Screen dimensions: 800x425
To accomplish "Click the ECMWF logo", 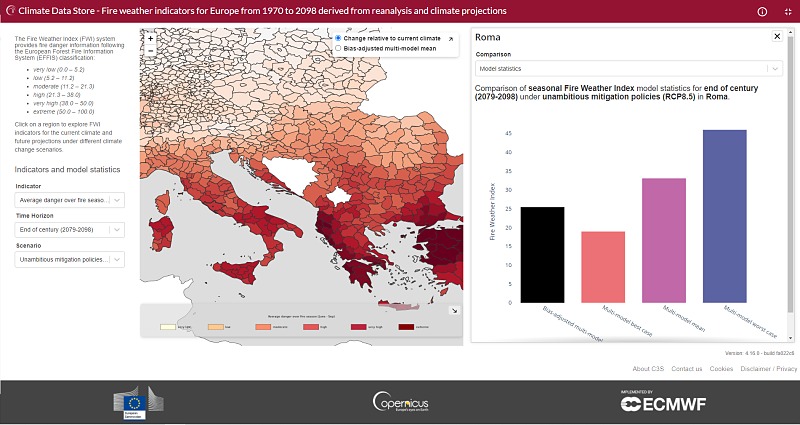I will 663,402.
